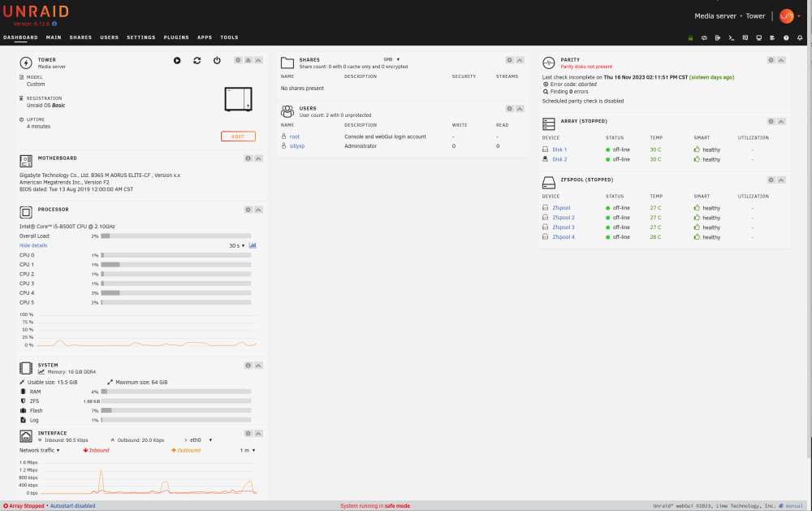Collapse the ZFSpool (Stopped) panel
The height and width of the screenshot is (511, 812).
[x=781, y=180]
